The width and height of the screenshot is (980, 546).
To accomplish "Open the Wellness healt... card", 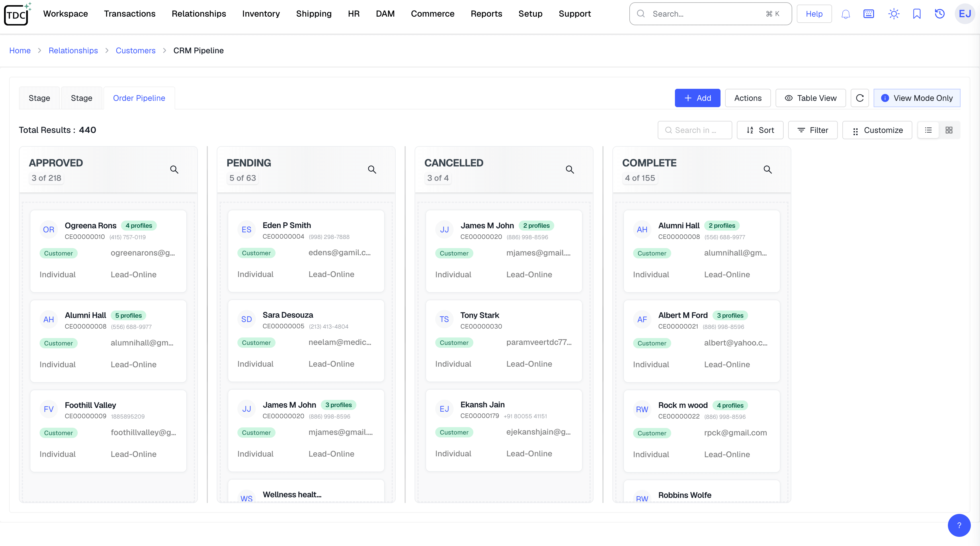I will tap(306, 491).
